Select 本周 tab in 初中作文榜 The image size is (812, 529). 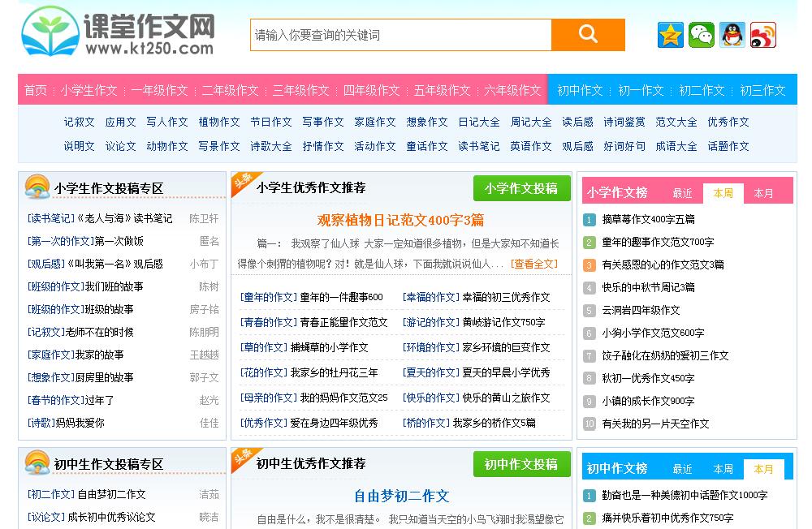click(723, 469)
